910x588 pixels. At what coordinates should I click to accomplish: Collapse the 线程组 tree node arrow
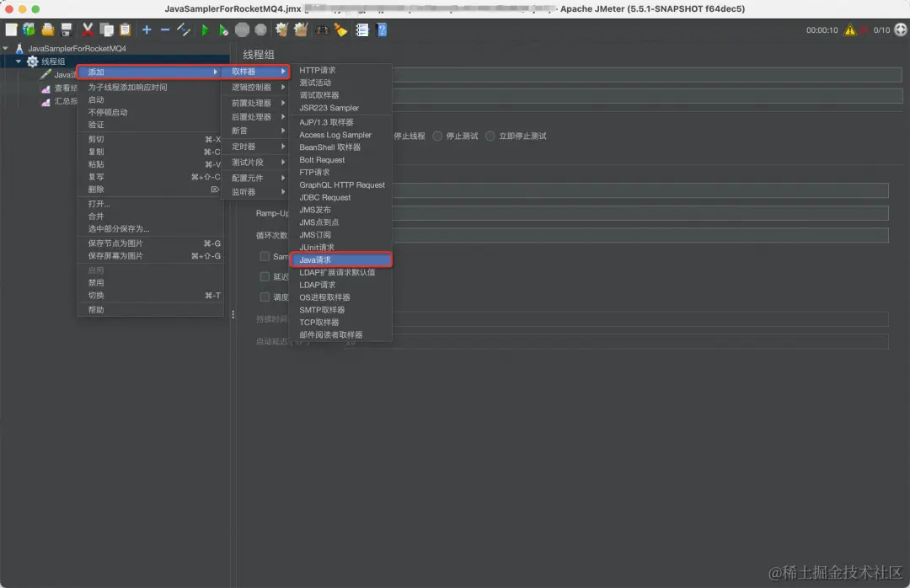click(x=18, y=61)
